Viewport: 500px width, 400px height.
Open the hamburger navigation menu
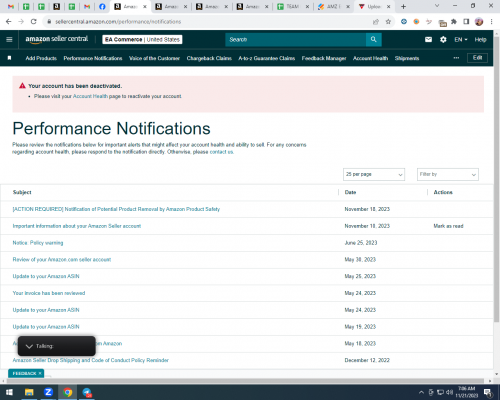click(9, 40)
